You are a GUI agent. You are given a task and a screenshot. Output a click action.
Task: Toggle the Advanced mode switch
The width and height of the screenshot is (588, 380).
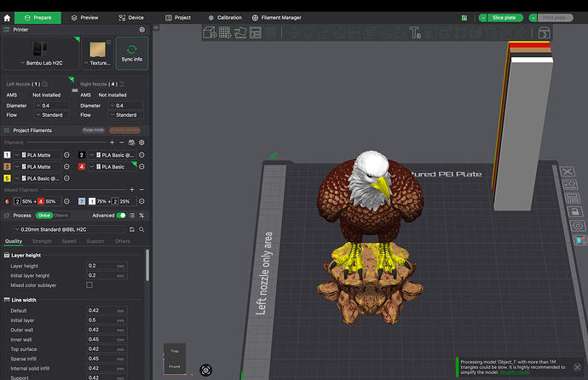[x=121, y=216]
